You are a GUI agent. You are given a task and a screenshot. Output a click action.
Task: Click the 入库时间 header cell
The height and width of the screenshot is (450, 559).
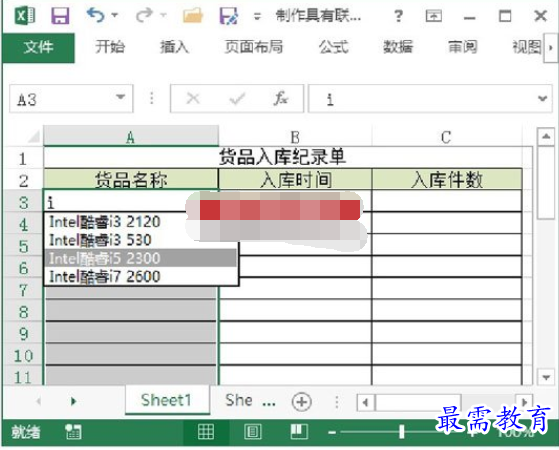pyautogui.click(x=295, y=179)
